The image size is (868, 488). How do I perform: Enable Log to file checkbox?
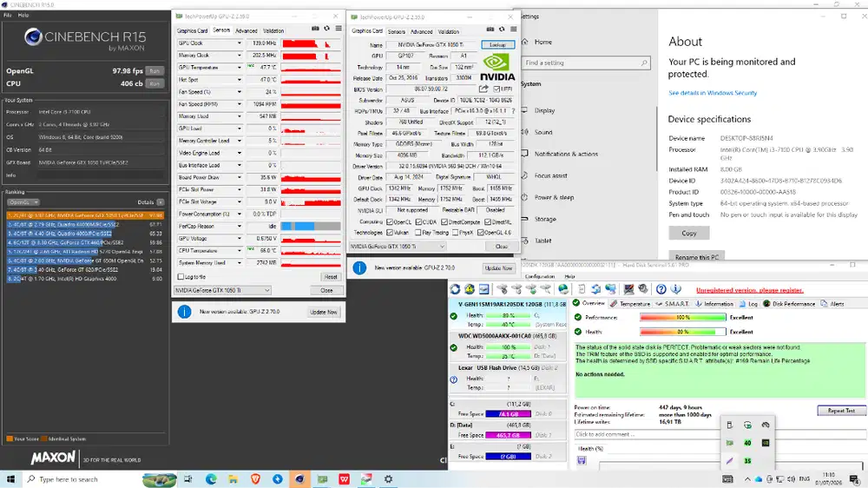tap(181, 276)
